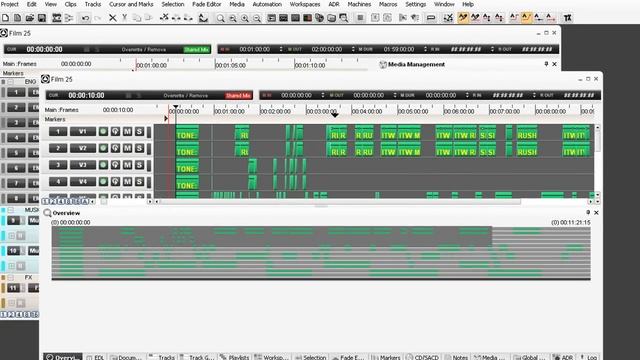
Task: Click the monitor icon on track V3
Action: 115,165
